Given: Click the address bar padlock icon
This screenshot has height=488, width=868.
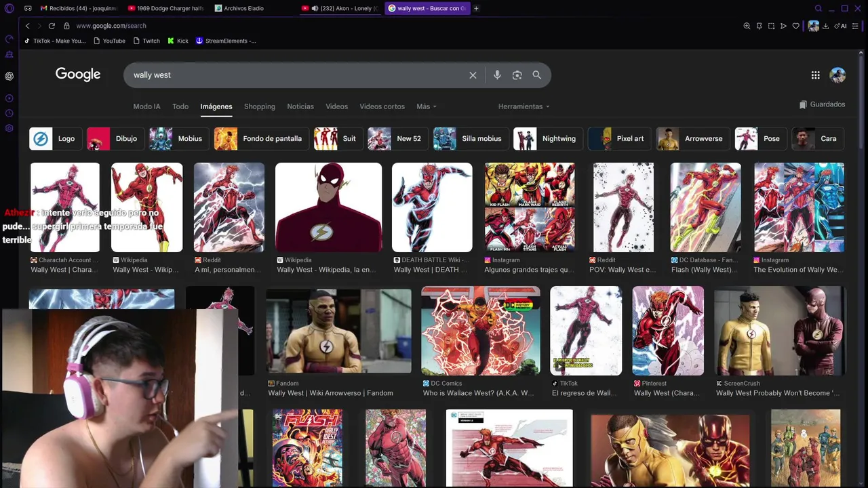Looking at the screenshot, I should [x=66, y=26].
